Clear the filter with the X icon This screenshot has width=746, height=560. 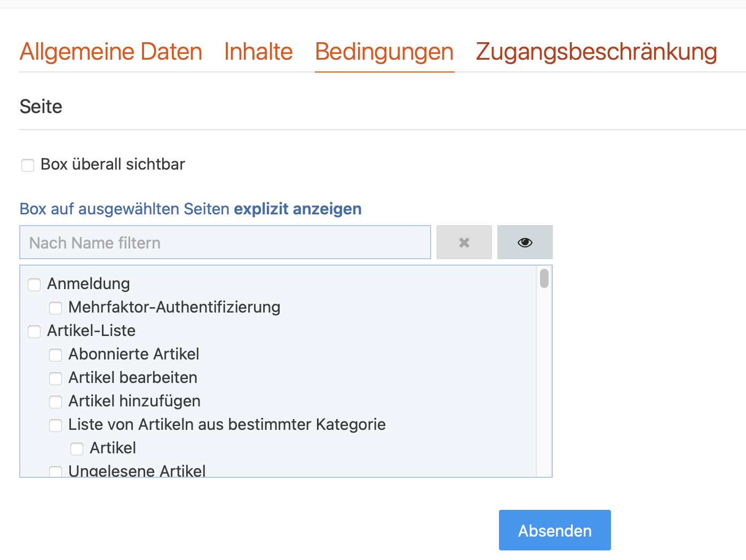click(464, 243)
